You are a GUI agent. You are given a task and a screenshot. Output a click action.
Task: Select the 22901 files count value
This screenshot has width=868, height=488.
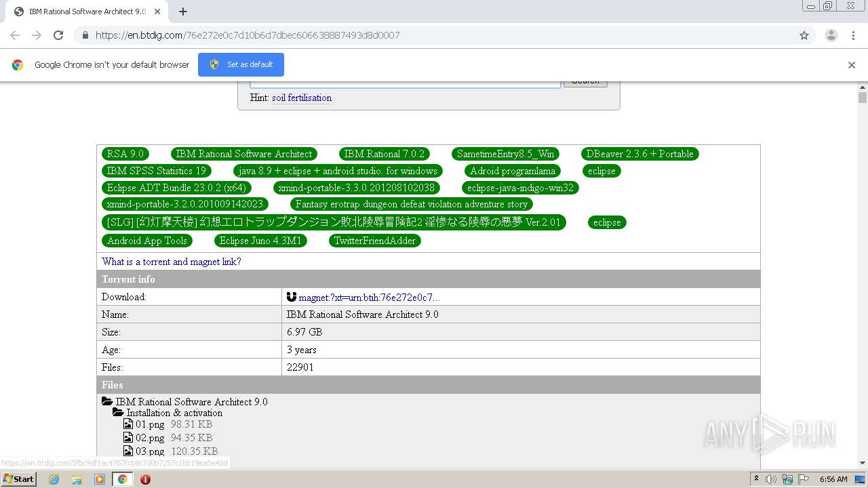300,367
